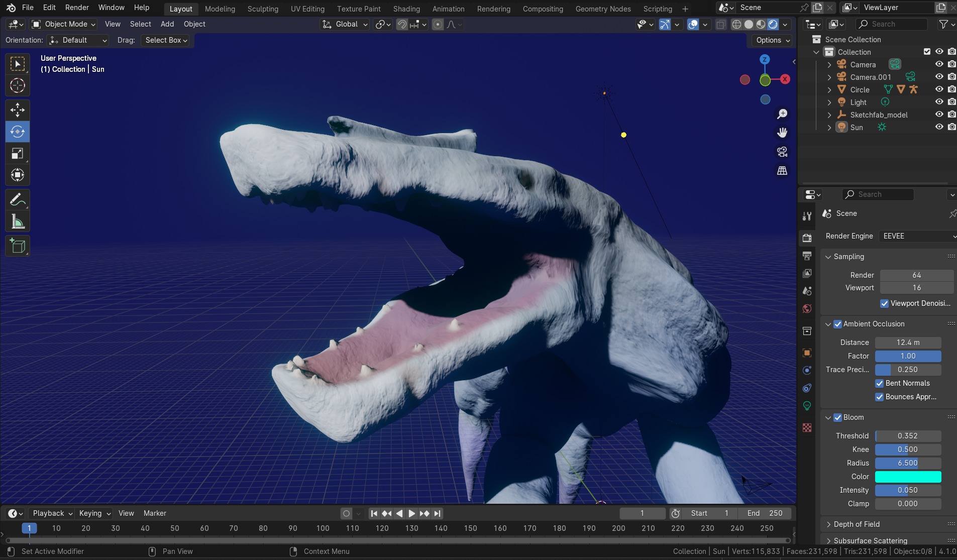Uncheck Bounces Approximation option
The image size is (957, 560).
coord(879,397)
